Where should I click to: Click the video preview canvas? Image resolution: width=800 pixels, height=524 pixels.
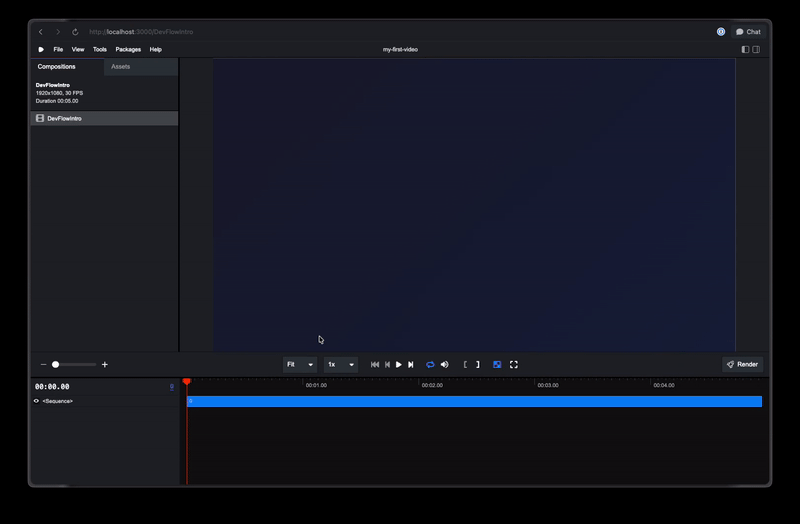[x=474, y=205]
